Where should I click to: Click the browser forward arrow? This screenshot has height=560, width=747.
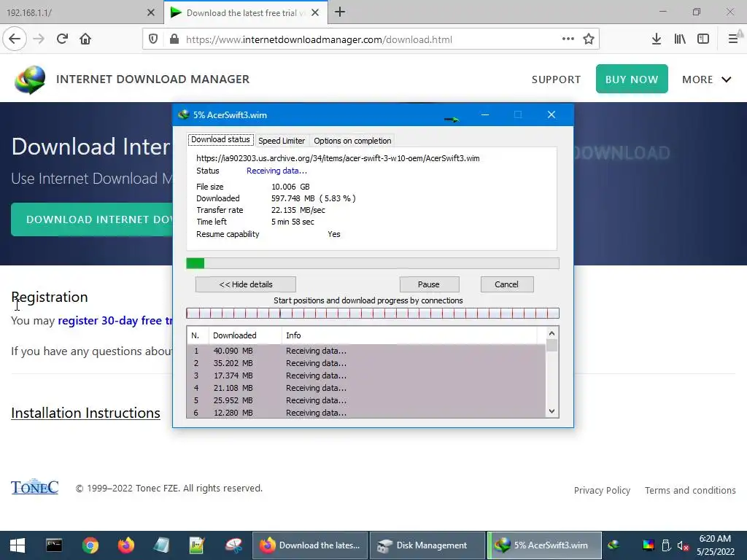coord(39,39)
